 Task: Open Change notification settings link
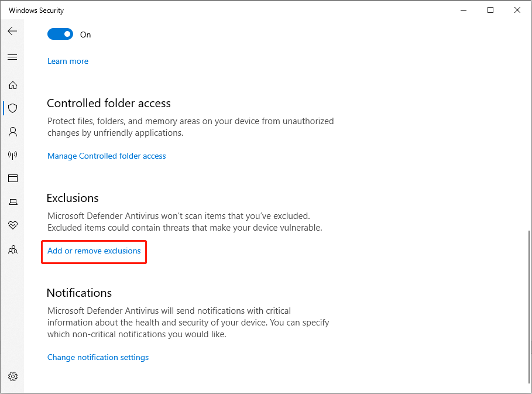coord(98,357)
